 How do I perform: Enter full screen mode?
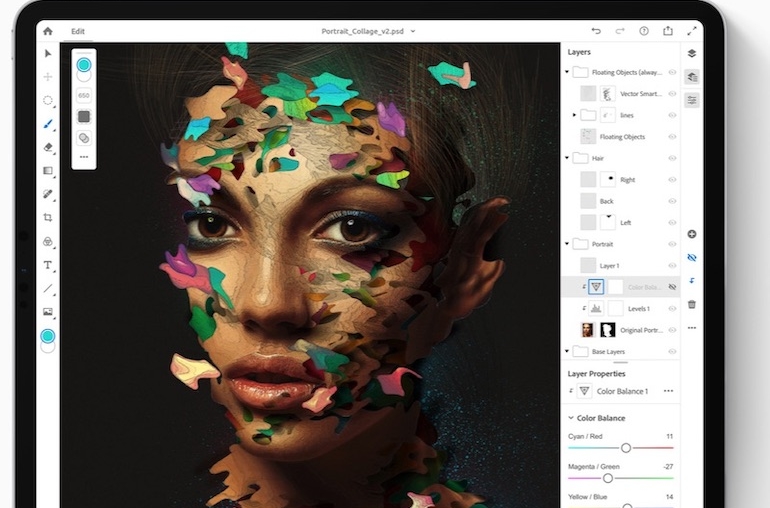pos(692,31)
